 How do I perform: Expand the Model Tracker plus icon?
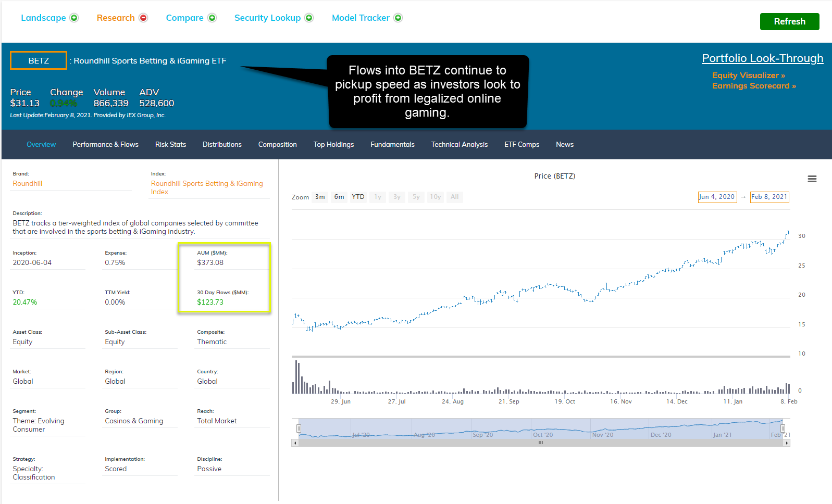[x=398, y=18]
